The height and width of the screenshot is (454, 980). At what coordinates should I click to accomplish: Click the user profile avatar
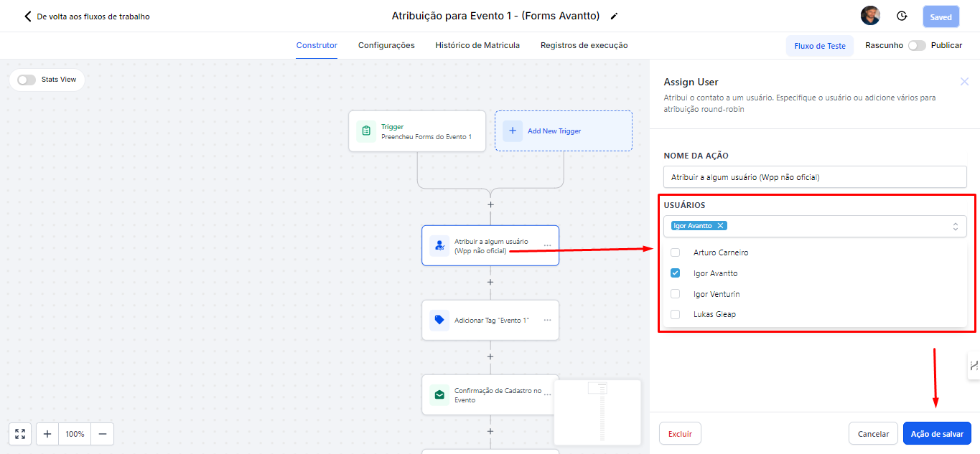pos(870,16)
